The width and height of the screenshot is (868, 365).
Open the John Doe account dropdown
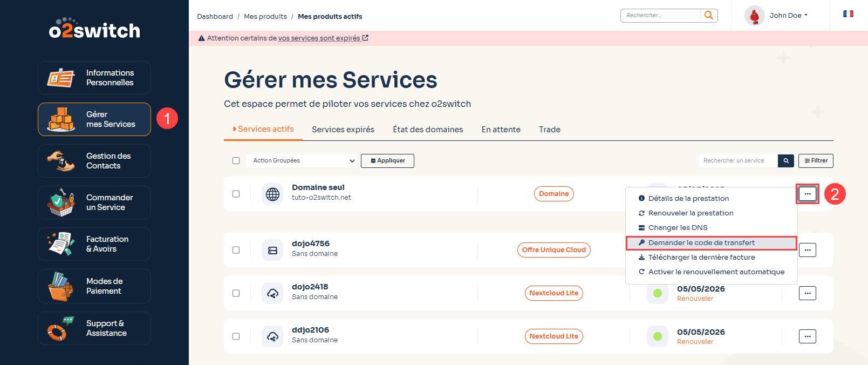[788, 15]
